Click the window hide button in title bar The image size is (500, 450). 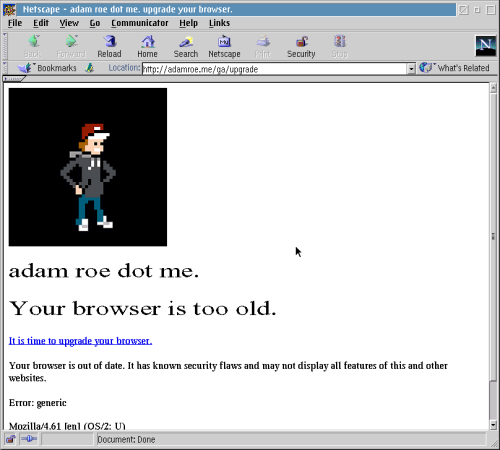click(x=463, y=10)
